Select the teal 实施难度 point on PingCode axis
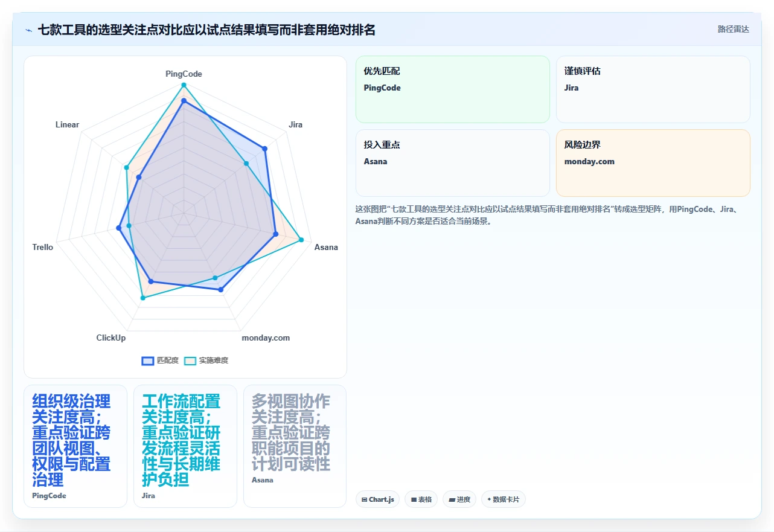The image size is (774, 532). 184,85
